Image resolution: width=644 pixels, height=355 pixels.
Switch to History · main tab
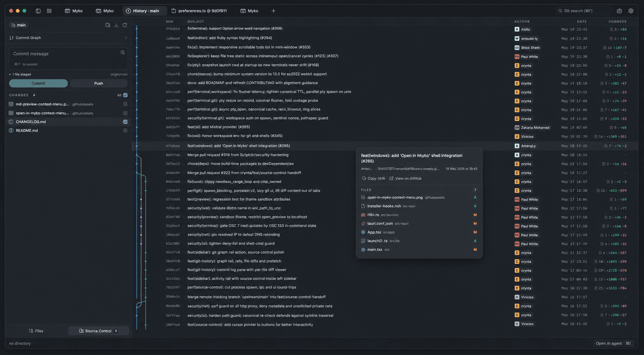coord(145,11)
